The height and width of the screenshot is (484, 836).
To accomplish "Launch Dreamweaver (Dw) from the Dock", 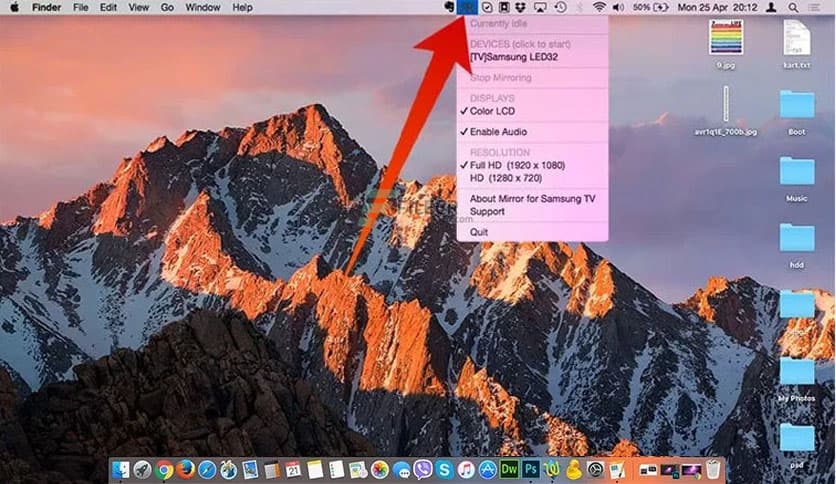I will coord(509,470).
